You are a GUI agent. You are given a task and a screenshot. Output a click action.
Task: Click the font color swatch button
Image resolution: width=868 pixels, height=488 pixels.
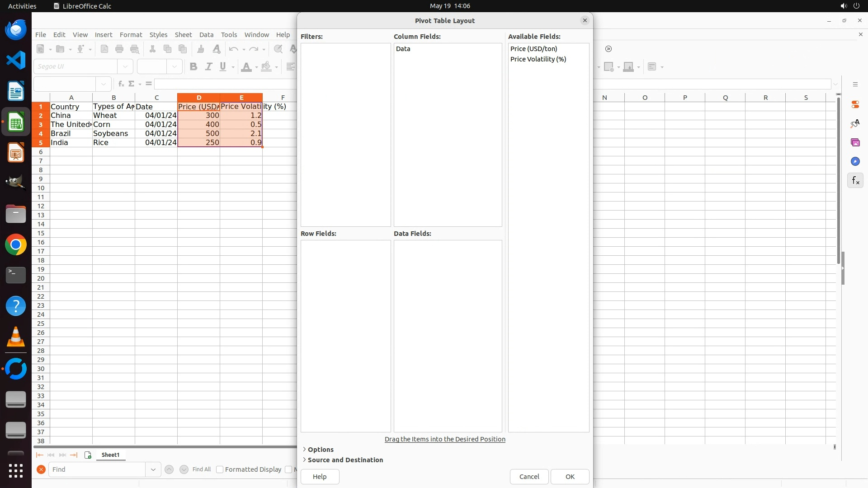(246, 67)
